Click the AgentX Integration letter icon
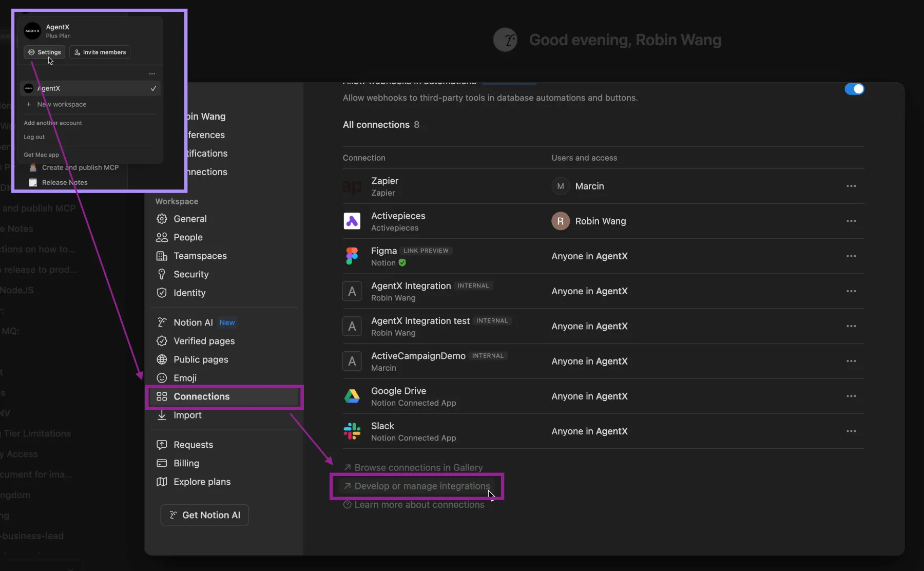Image resolution: width=924 pixels, height=571 pixels. (352, 291)
